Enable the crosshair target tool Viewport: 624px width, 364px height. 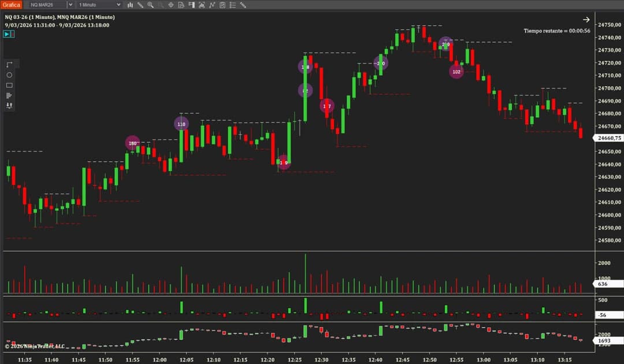pyautogui.click(x=172, y=5)
